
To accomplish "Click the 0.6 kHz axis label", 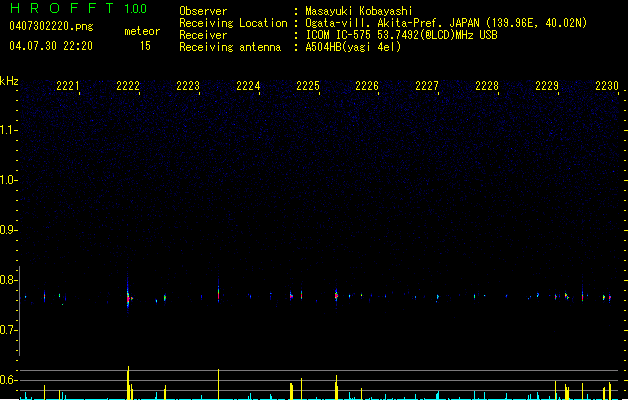I will 8,380.
